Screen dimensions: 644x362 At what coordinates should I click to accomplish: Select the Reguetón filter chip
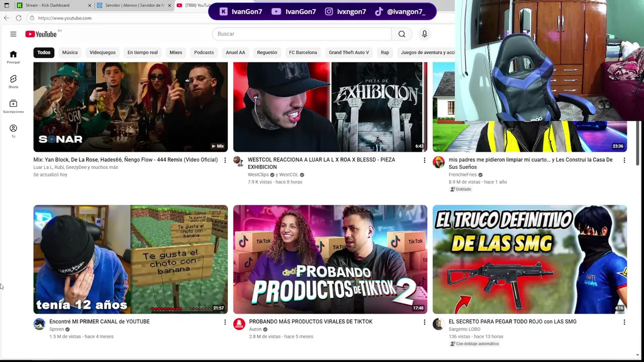click(x=267, y=52)
